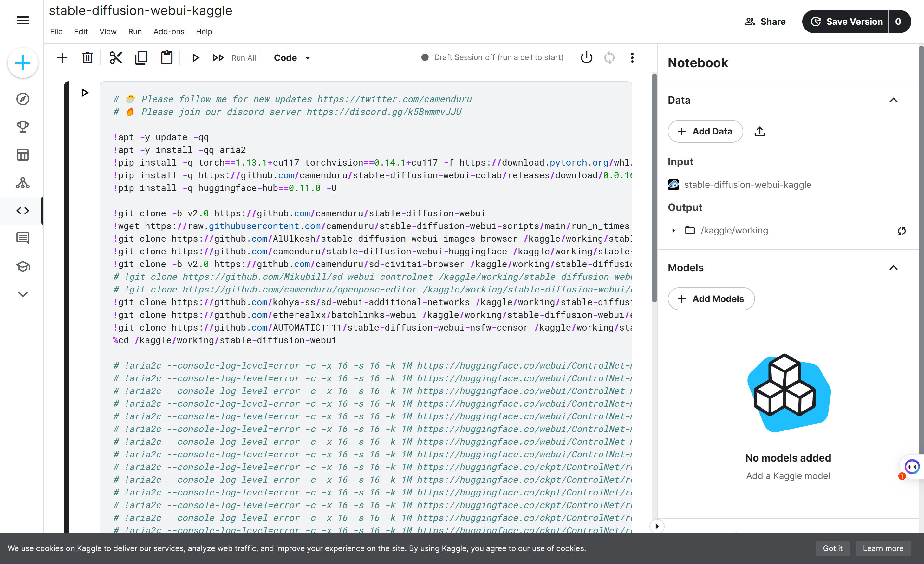Open the Code cell type dropdown
Screen dimensions: 924x564
292,58
